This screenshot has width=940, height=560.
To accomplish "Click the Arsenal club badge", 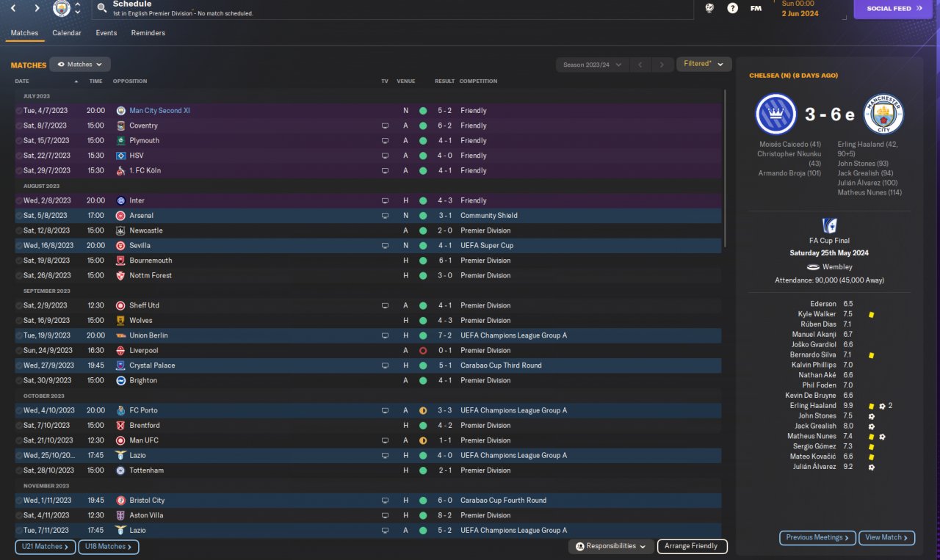I will click(121, 216).
